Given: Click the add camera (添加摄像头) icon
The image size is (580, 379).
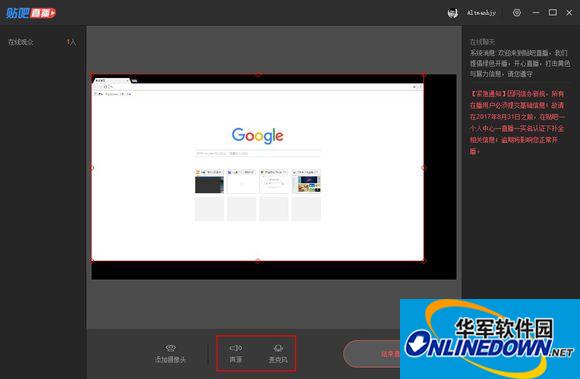Looking at the screenshot, I should pyautogui.click(x=171, y=348).
